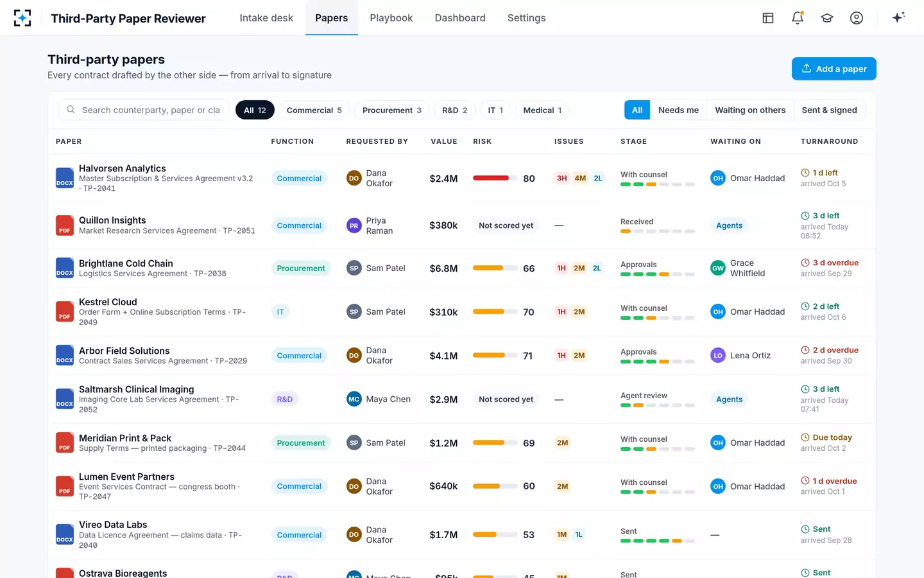Go to the Intake desk tab

[266, 18]
